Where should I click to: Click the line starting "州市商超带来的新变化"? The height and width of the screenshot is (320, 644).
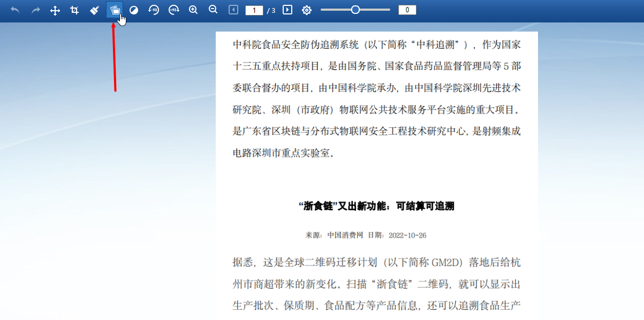(x=377, y=284)
